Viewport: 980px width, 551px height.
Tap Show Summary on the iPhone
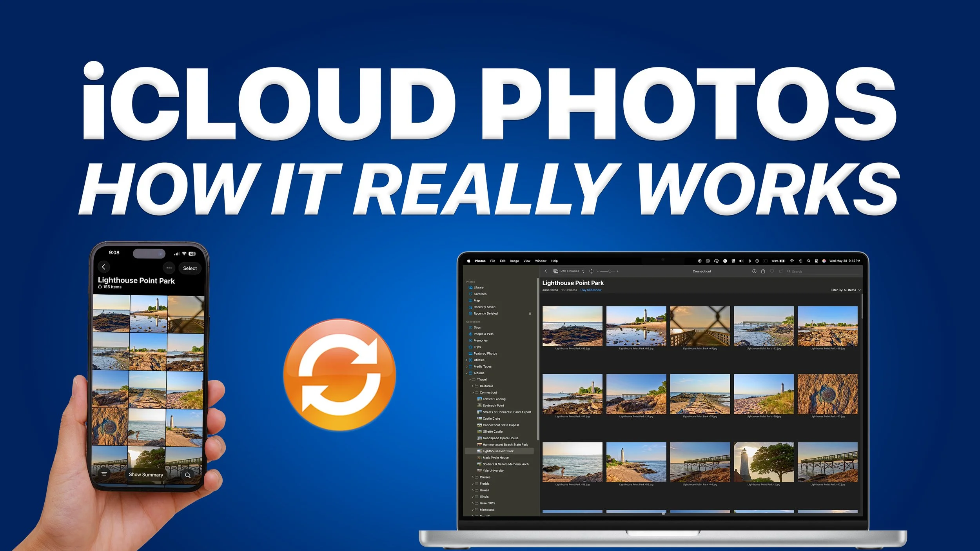[x=146, y=475]
